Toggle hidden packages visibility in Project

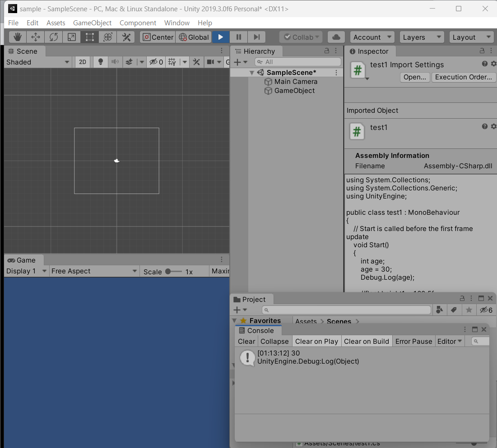486,310
